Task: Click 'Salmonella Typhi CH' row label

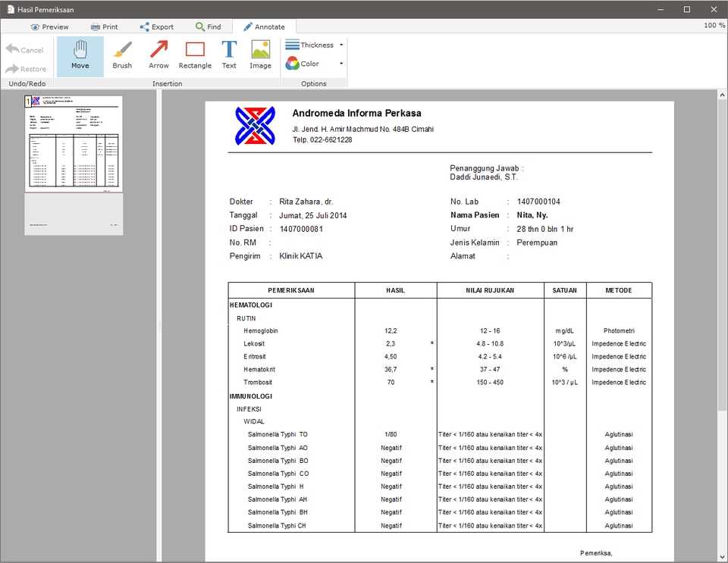Action: pyautogui.click(x=277, y=526)
